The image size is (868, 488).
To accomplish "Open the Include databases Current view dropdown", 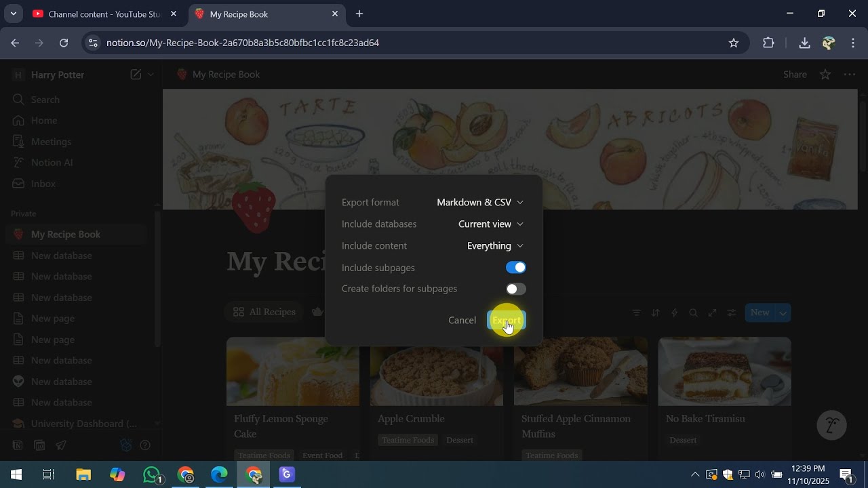I will pyautogui.click(x=491, y=224).
